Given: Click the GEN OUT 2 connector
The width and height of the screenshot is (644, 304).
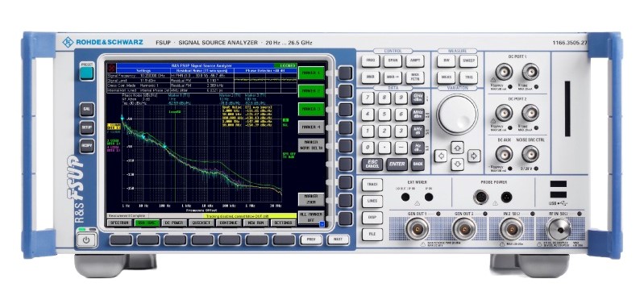Looking at the screenshot, I should pyautogui.click(x=464, y=228).
